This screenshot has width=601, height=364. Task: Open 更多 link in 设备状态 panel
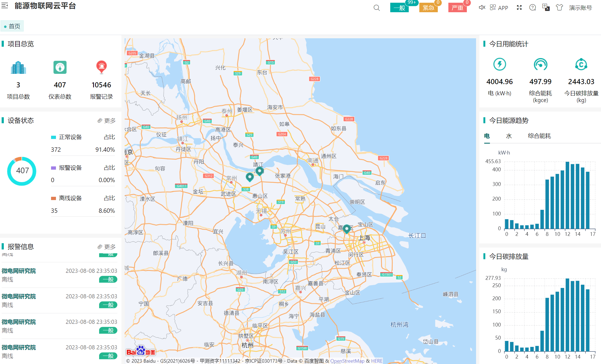click(x=106, y=121)
